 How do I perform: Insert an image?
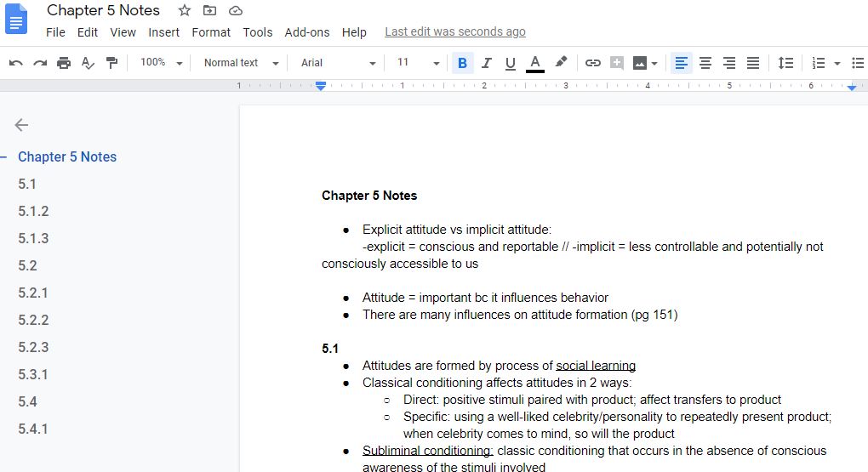639,63
